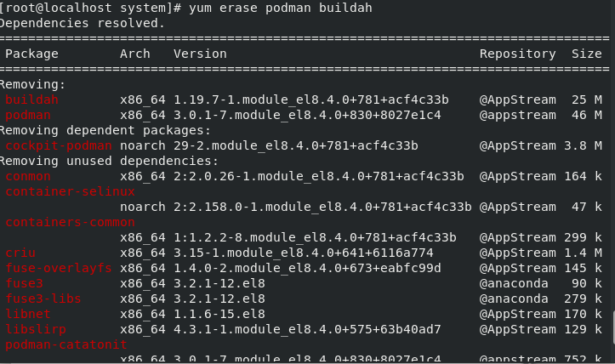Click the buildah package name
615x364 pixels.
(31, 100)
